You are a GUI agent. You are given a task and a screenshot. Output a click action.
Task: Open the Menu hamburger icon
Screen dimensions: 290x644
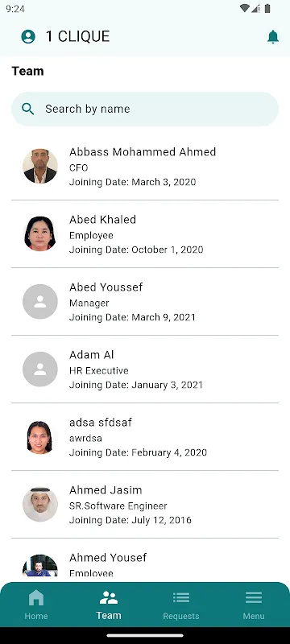click(x=254, y=597)
